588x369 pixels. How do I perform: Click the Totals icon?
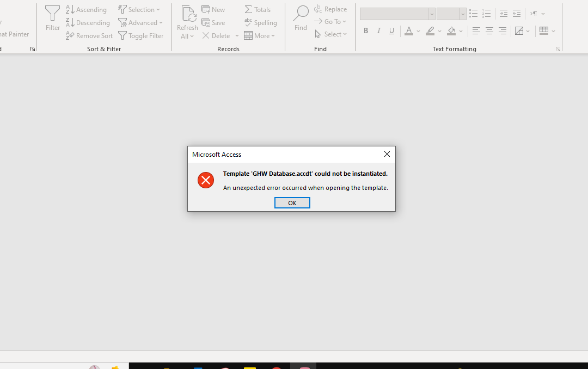coord(258,9)
